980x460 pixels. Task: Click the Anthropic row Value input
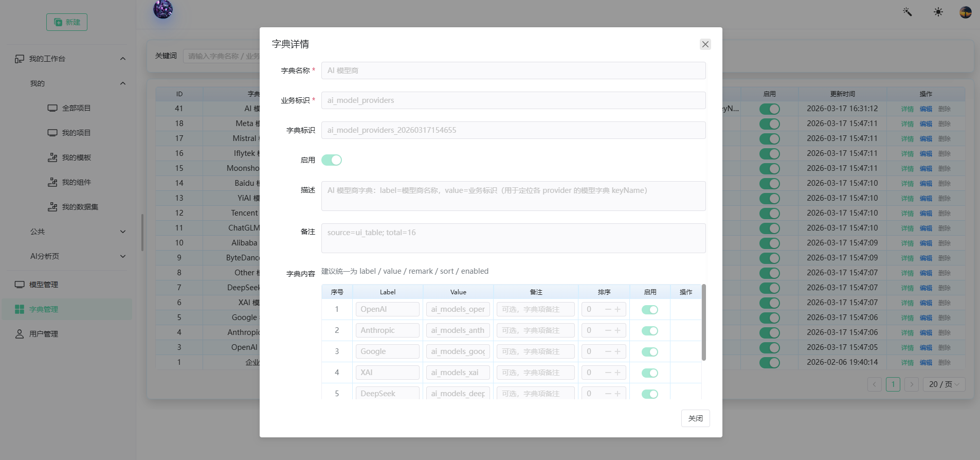(x=458, y=330)
